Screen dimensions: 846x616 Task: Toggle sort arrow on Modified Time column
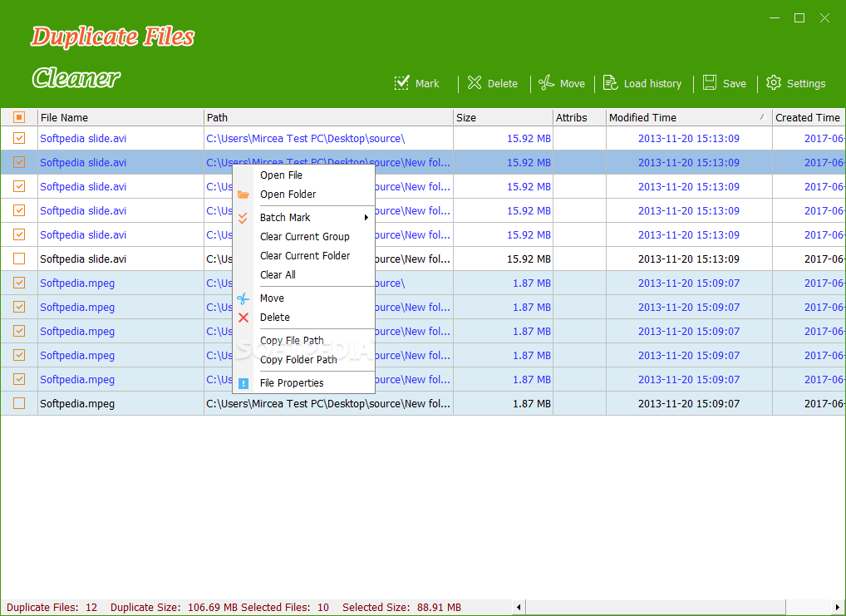point(763,116)
